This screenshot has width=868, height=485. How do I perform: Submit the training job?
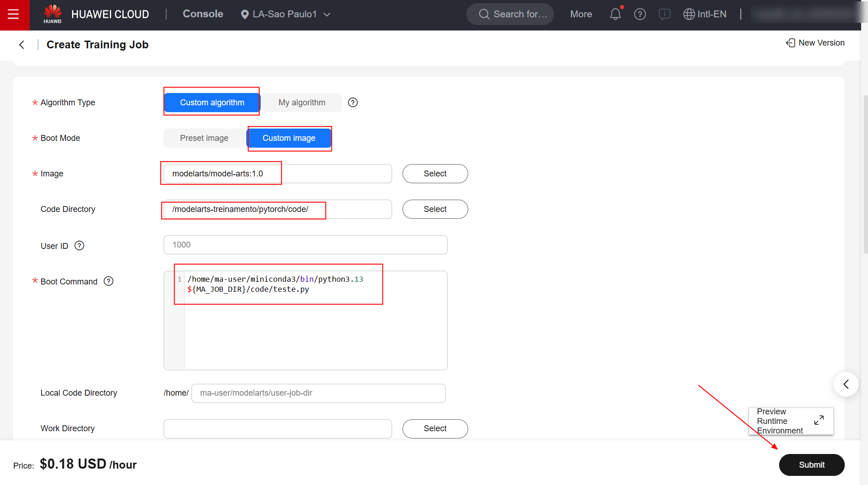click(x=811, y=465)
